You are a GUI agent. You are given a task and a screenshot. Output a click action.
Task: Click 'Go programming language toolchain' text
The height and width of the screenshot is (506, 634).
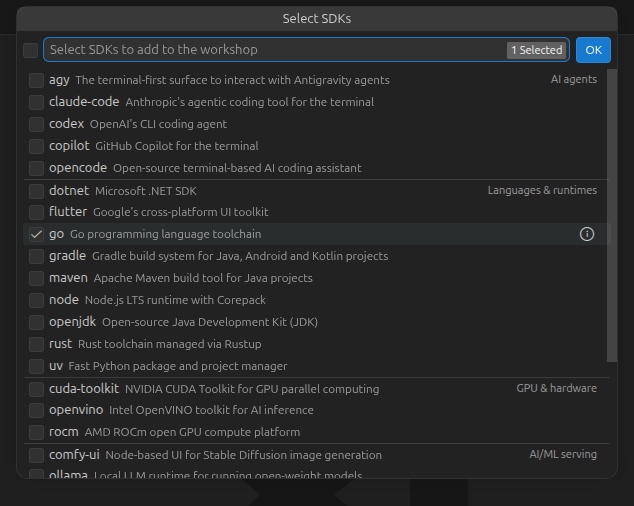(x=166, y=234)
